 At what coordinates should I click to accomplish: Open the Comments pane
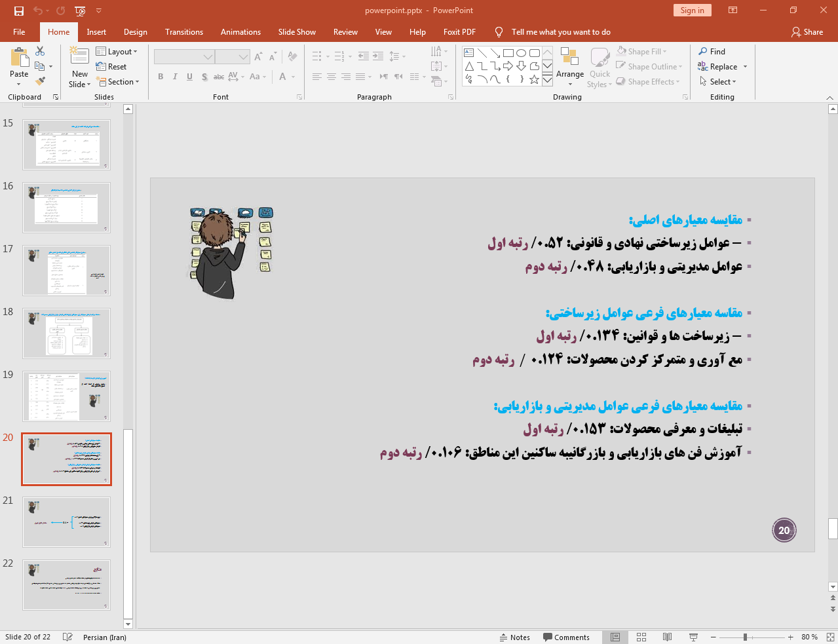[x=566, y=637]
